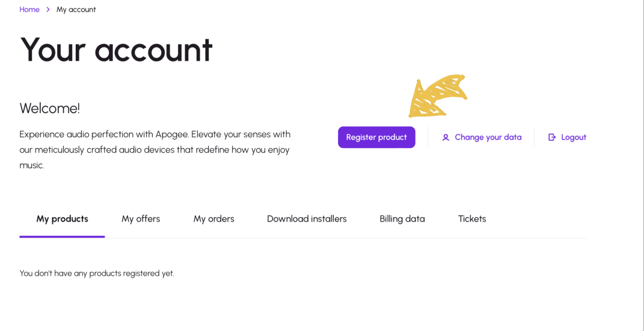Viewport: 644px width, 331px height.
Task: Click the logout door-arrow icon
Action: (x=552, y=137)
